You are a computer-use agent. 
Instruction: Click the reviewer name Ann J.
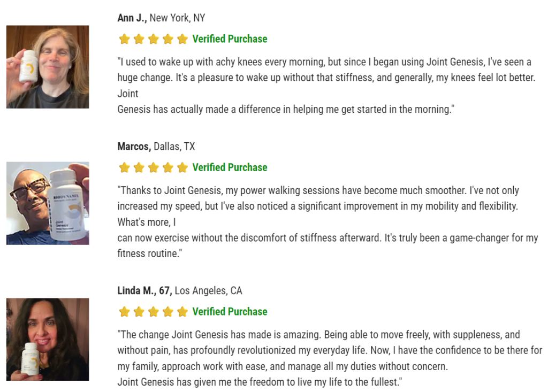click(132, 18)
